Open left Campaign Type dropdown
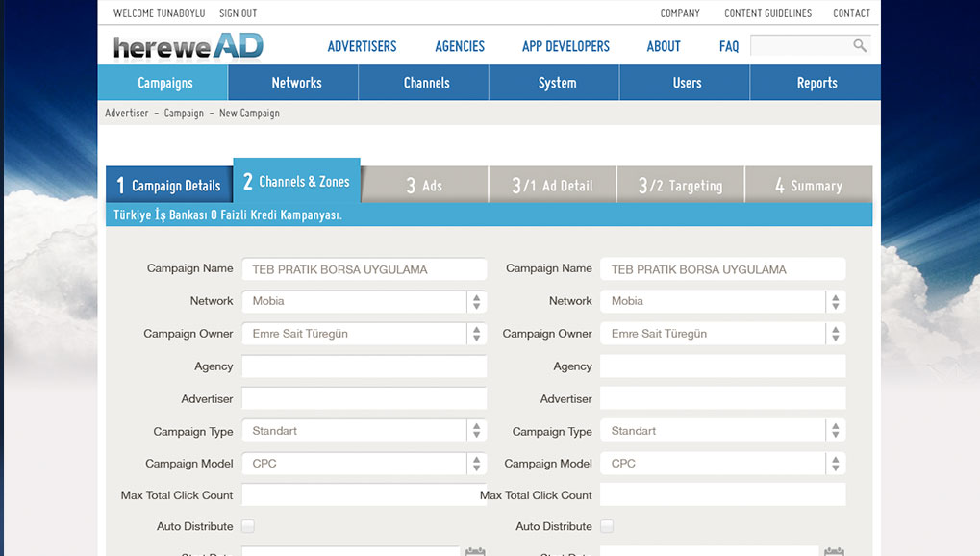The width and height of the screenshot is (980, 556). [364, 431]
